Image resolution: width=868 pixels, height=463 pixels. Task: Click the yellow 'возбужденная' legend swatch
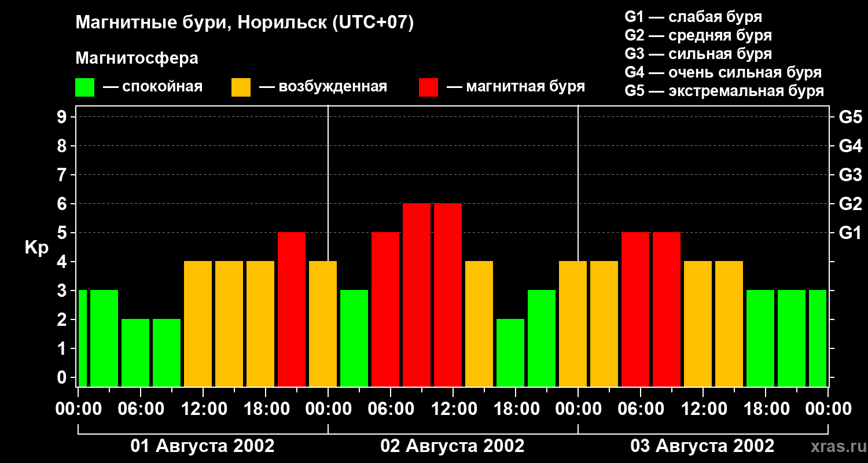(x=241, y=87)
